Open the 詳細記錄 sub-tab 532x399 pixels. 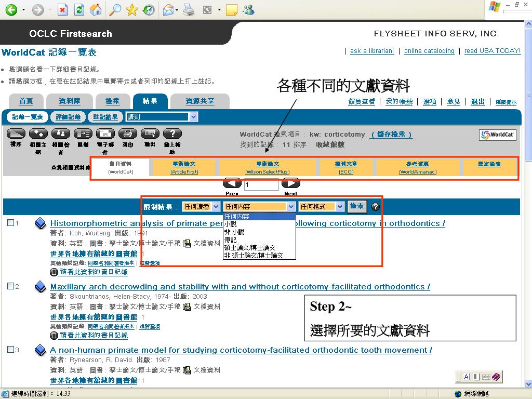coord(68,117)
